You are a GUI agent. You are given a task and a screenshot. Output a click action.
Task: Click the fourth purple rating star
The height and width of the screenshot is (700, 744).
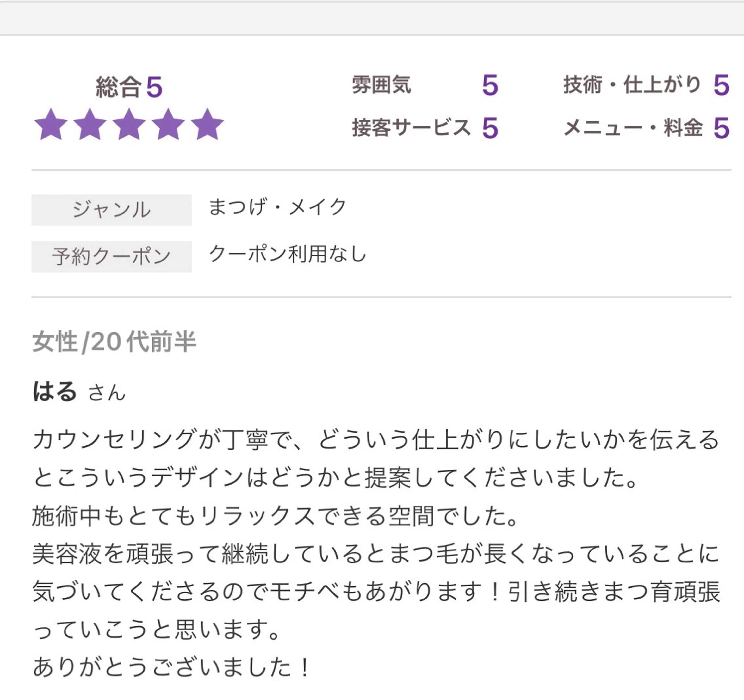[x=168, y=125]
